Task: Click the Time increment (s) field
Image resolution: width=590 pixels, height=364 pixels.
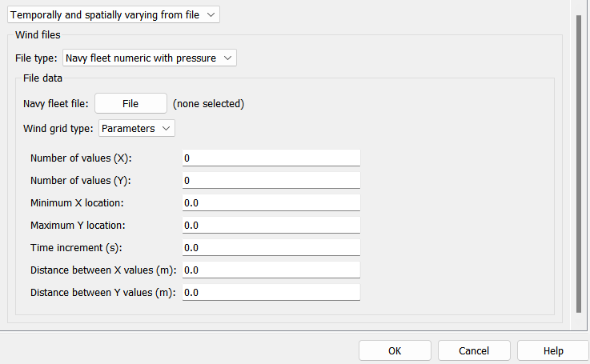Action: point(271,247)
